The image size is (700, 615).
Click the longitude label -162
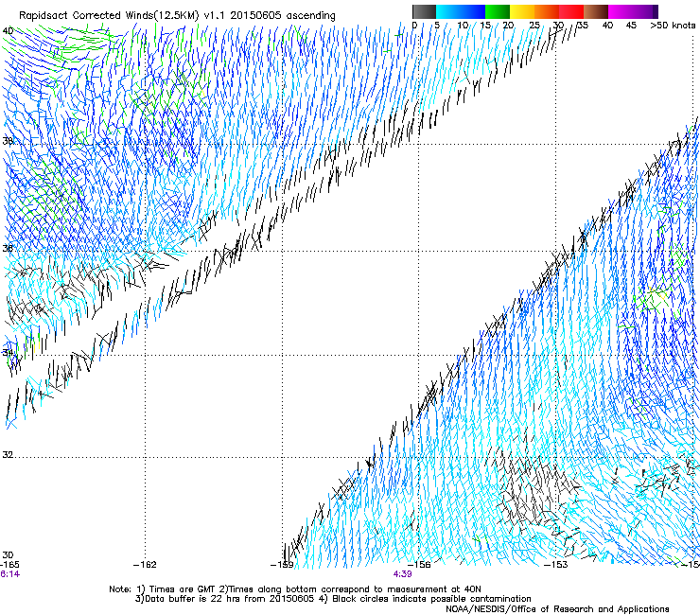pyautogui.click(x=145, y=565)
